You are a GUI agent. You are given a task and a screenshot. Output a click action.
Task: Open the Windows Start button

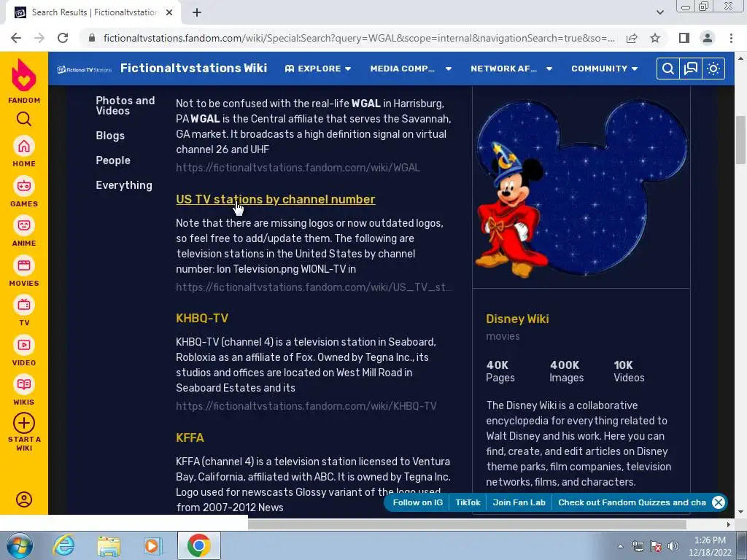pos(19,545)
